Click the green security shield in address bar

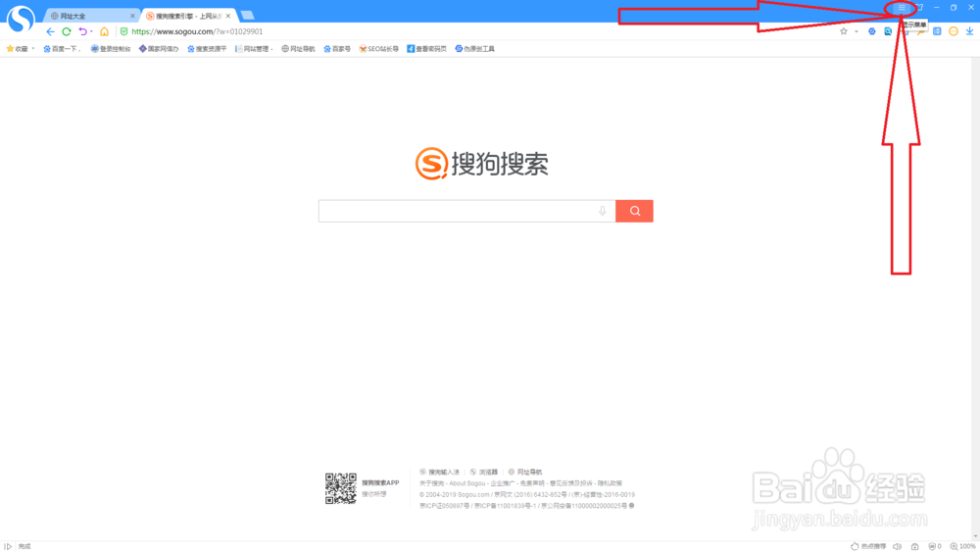click(123, 31)
